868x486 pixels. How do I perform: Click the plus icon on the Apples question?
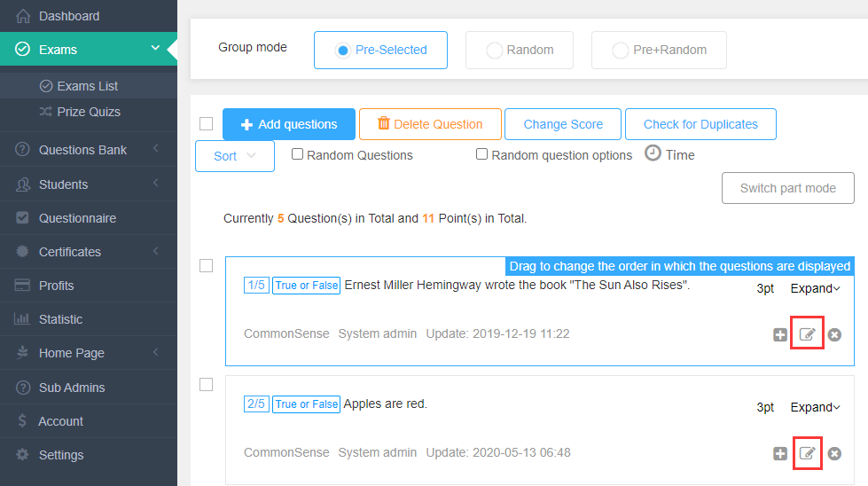[x=780, y=454]
